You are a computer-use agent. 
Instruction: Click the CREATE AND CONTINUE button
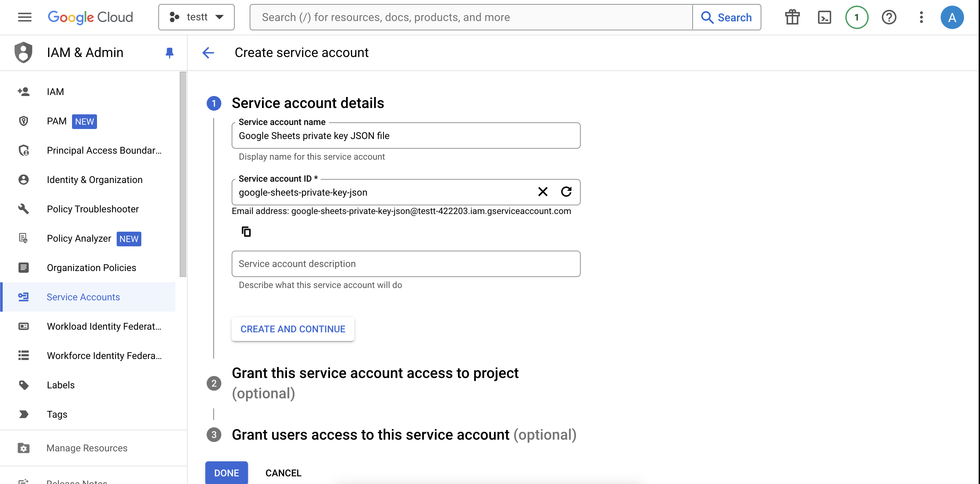tap(293, 329)
